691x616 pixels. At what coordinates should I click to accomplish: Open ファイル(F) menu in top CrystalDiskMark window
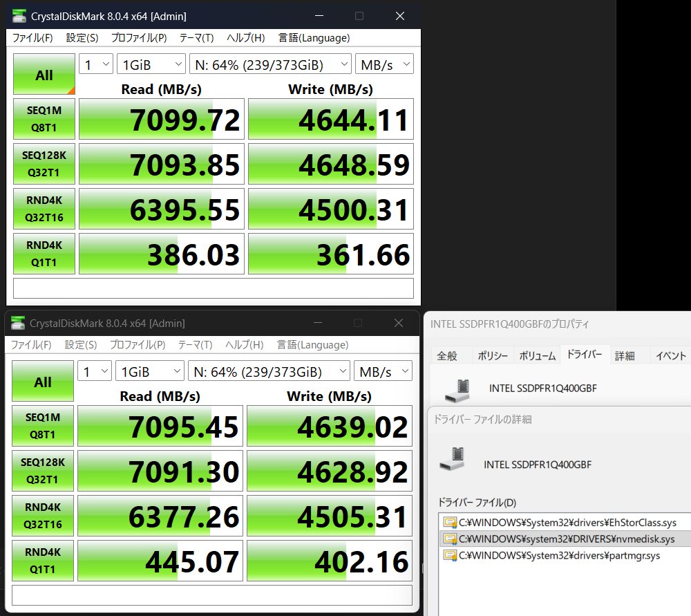[x=32, y=38]
